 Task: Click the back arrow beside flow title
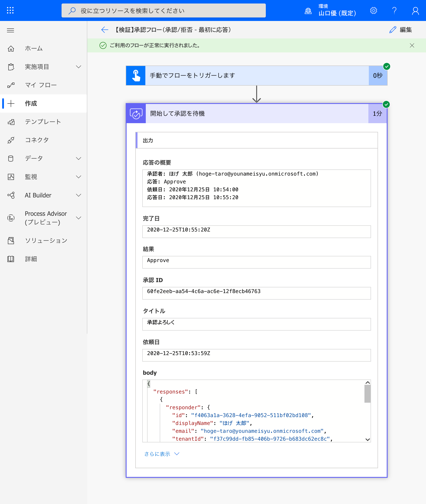[105, 30]
